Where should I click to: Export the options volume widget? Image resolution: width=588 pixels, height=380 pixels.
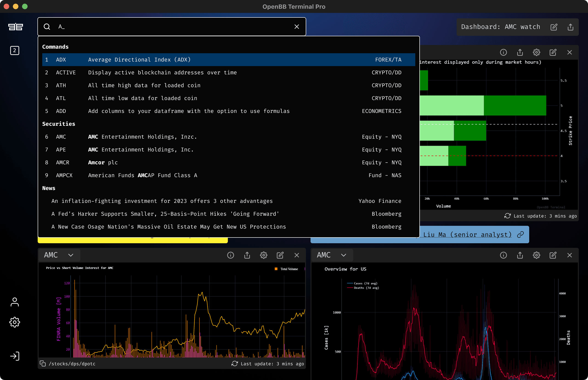(x=520, y=52)
